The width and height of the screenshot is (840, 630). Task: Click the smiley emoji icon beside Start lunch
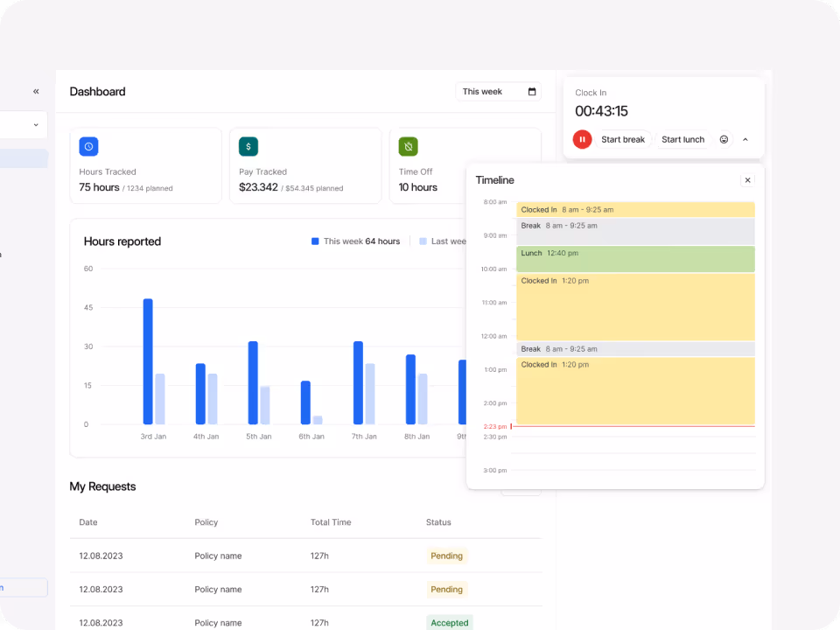pos(724,139)
